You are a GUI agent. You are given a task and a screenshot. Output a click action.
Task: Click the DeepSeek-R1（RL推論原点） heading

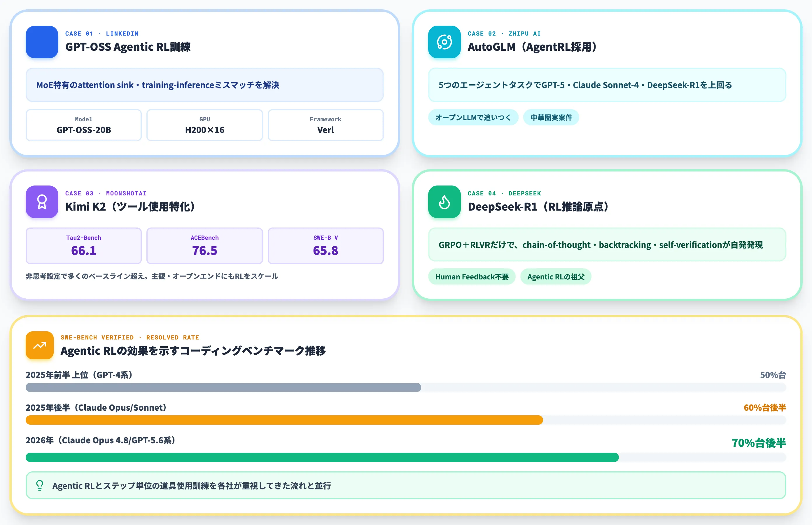539,206
